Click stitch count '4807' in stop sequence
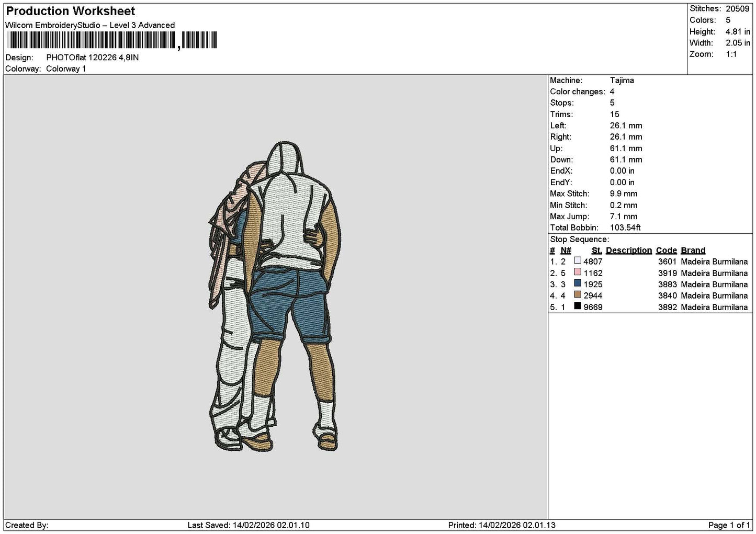Image resolution: width=756 pixels, height=534 pixels. [x=593, y=262]
